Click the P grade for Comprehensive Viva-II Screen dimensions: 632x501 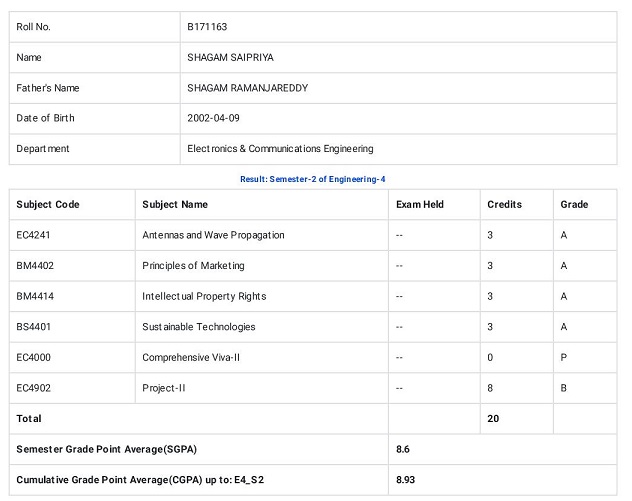(x=563, y=358)
